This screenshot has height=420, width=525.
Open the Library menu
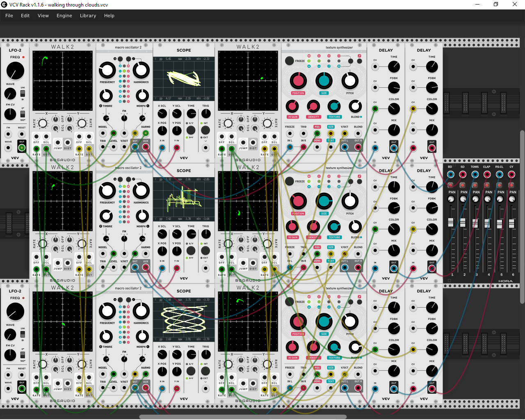pos(88,16)
